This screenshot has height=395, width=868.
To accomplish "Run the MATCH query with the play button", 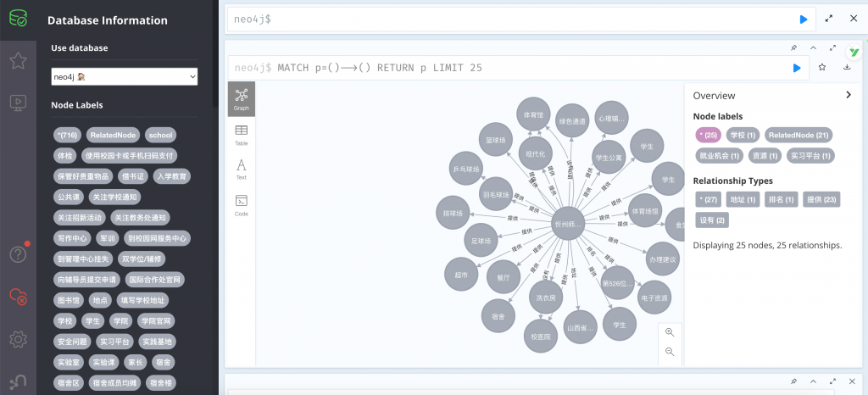I will point(797,68).
